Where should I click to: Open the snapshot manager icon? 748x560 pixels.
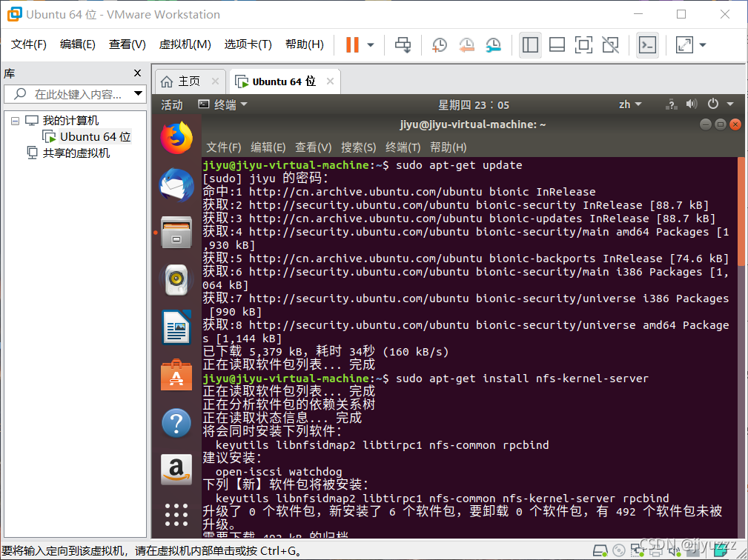[x=493, y=44]
